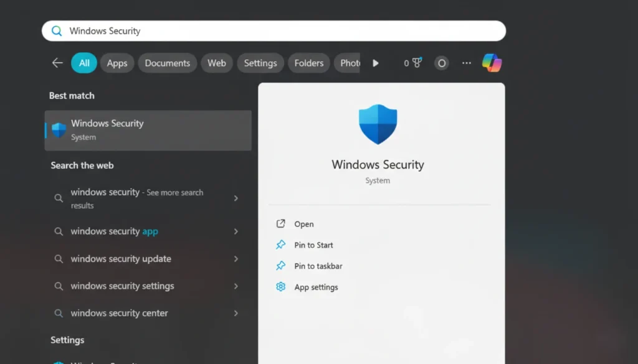Select the All filter tab

pyautogui.click(x=84, y=63)
